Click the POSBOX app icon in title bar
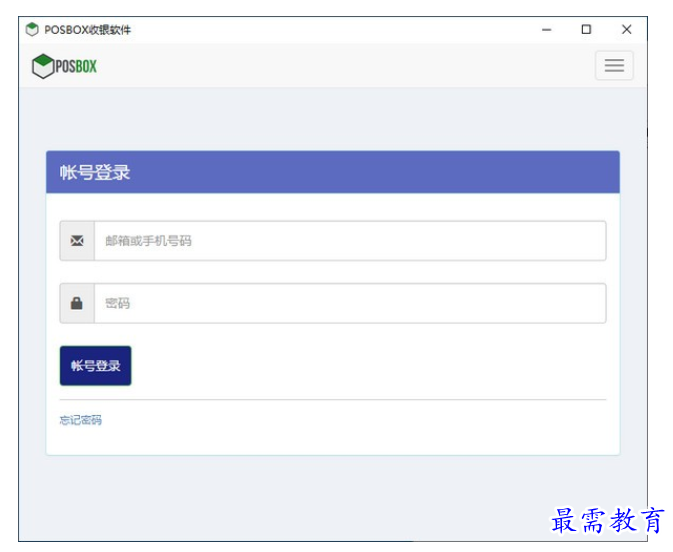Screen dimensions: 673x552 (x=32, y=30)
